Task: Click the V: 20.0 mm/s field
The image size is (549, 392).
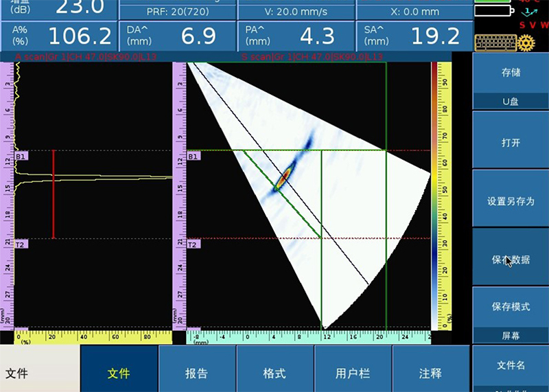Action: tap(296, 12)
